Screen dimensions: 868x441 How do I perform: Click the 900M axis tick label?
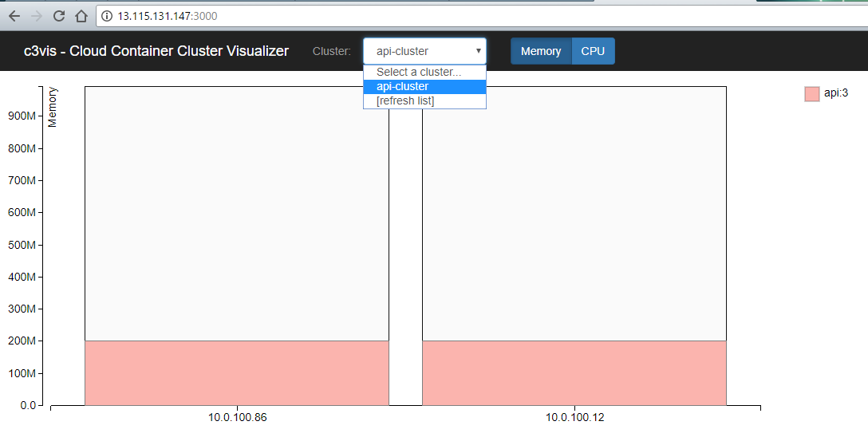(22, 116)
